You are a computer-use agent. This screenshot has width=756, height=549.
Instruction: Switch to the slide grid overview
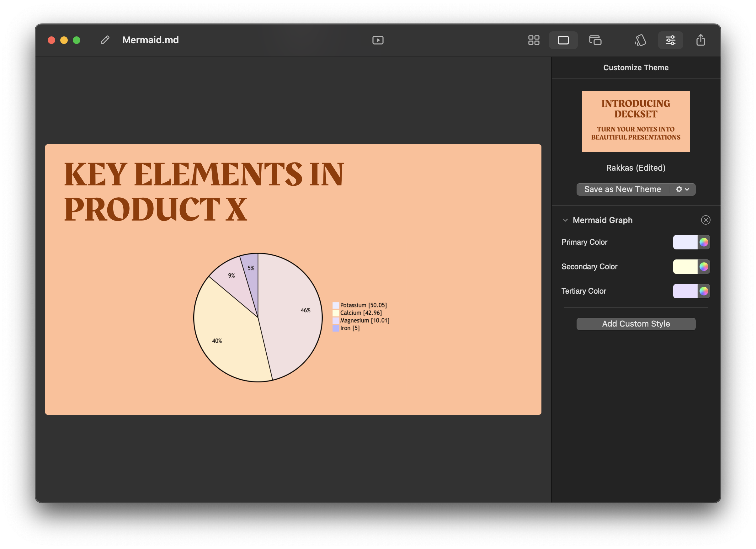(534, 40)
